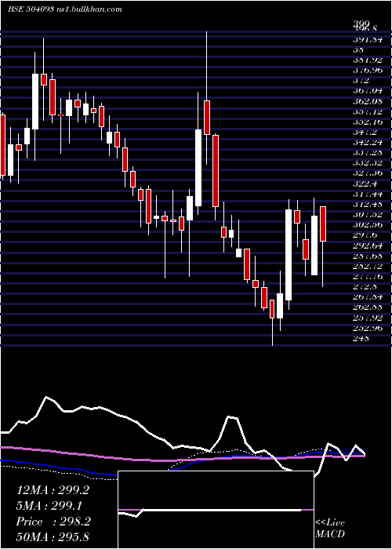
Task: Click the last red candlestick on the chart
Action: tap(323, 224)
